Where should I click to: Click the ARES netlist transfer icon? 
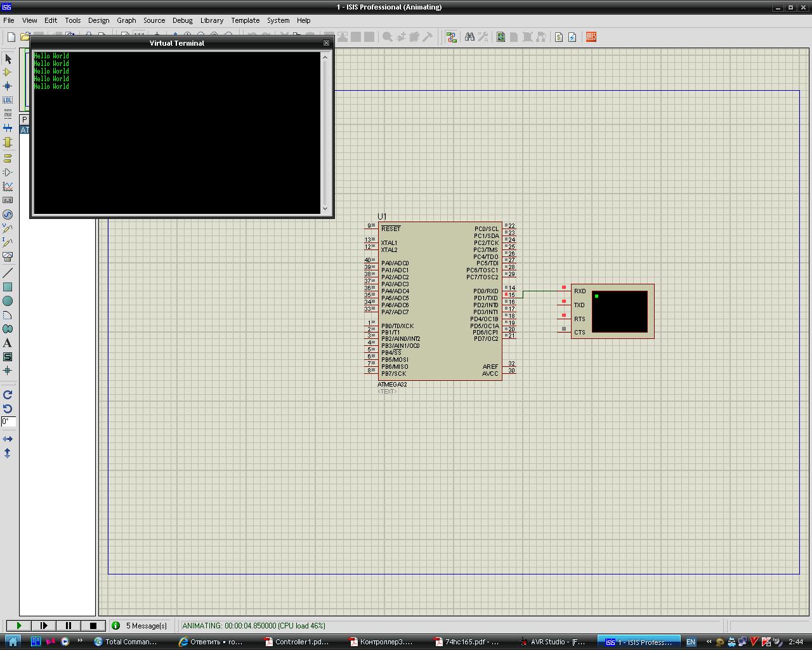tap(591, 37)
